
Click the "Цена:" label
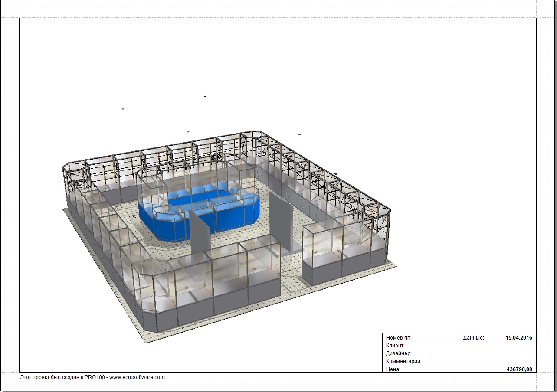(x=393, y=369)
